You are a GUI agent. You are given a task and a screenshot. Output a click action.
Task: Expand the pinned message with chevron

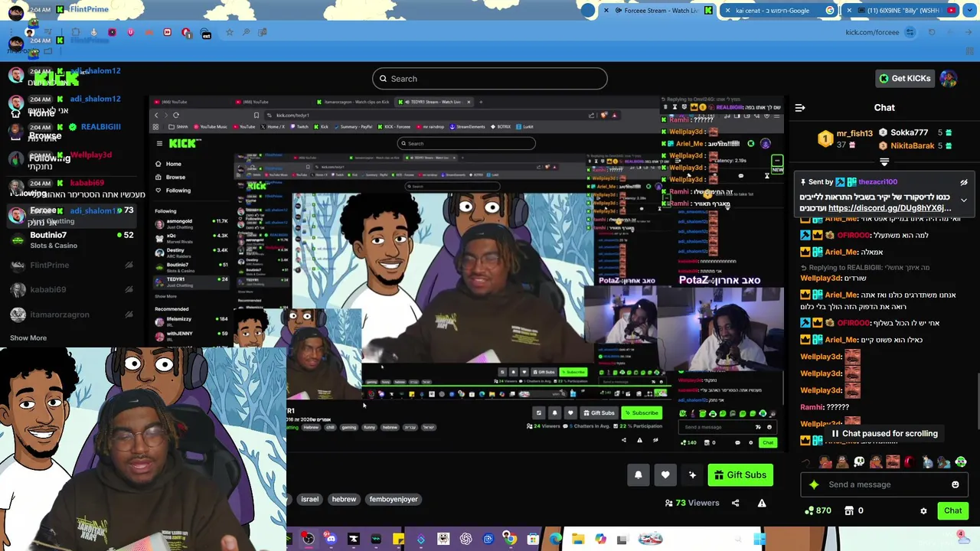tap(964, 200)
